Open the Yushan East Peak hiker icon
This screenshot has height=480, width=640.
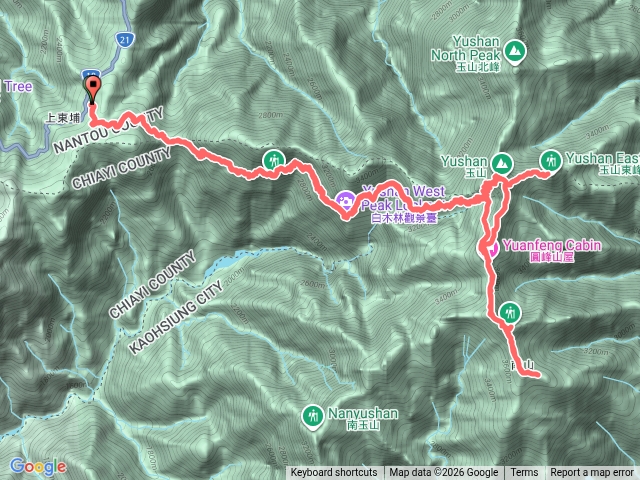pyautogui.click(x=551, y=161)
